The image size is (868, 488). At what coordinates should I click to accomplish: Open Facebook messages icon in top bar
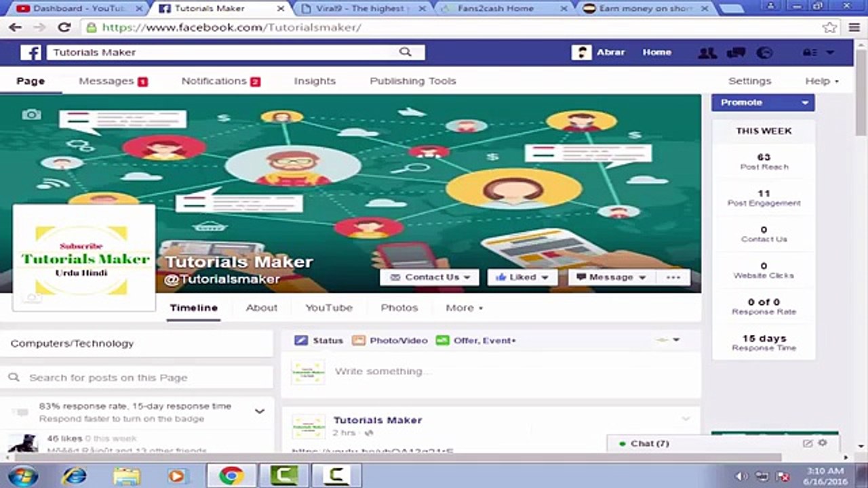coord(736,52)
